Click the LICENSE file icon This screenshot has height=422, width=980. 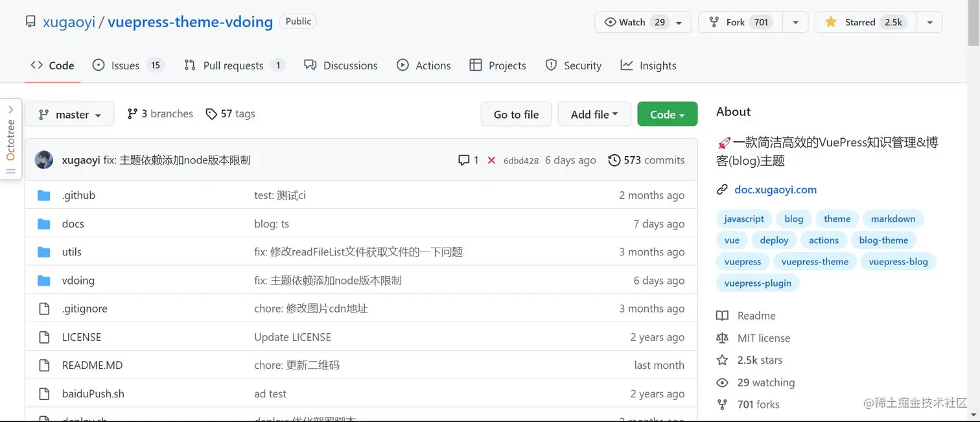click(44, 337)
